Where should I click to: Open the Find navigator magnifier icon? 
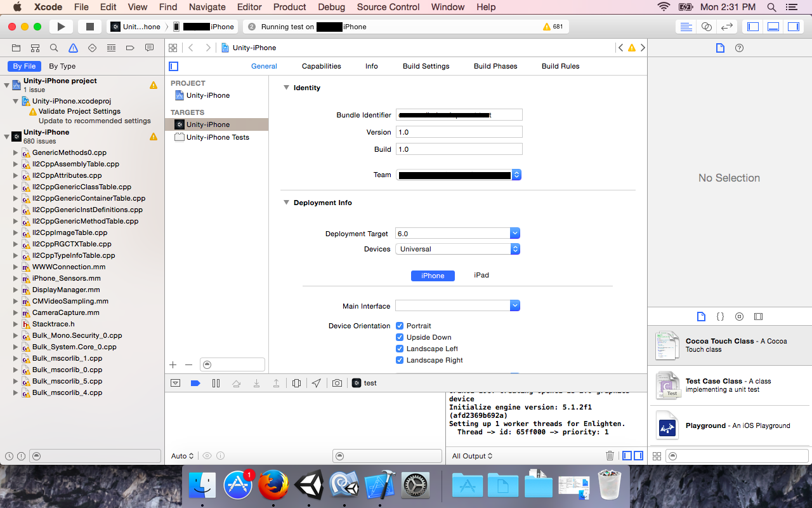click(x=54, y=48)
